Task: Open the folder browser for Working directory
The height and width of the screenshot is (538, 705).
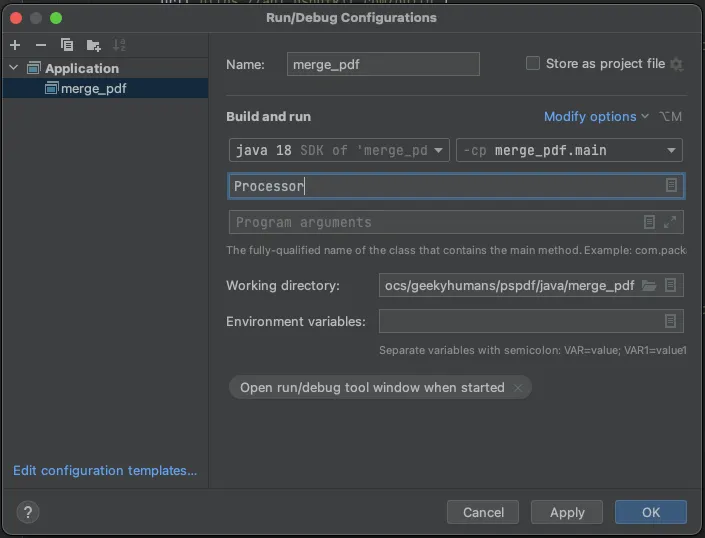Action: coord(649,285)
